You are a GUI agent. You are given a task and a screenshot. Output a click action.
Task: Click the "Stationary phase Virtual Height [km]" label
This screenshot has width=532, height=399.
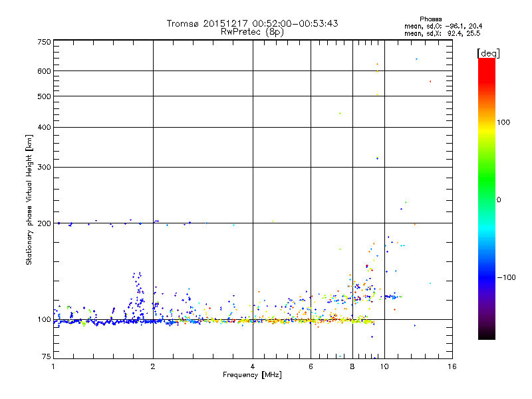click(29, 199)
